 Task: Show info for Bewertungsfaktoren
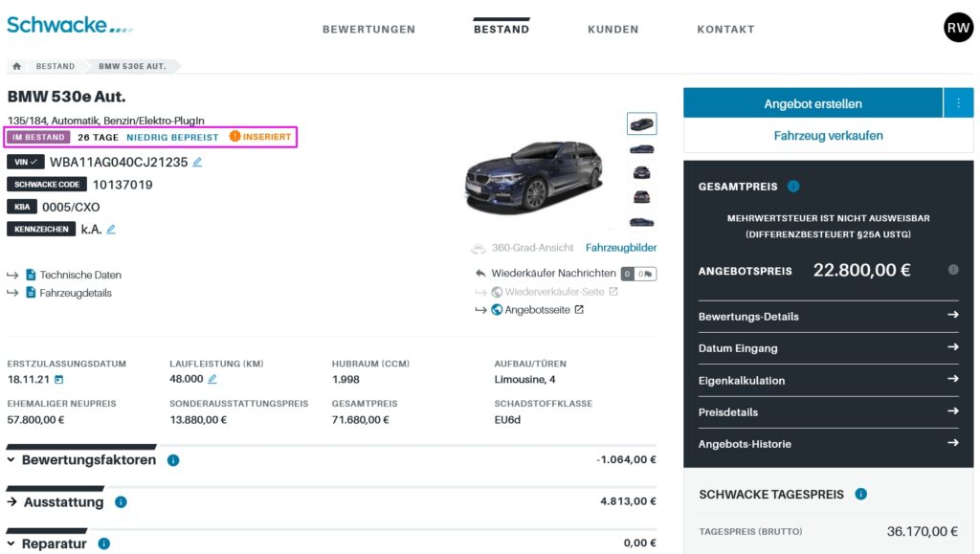(173, 460)
